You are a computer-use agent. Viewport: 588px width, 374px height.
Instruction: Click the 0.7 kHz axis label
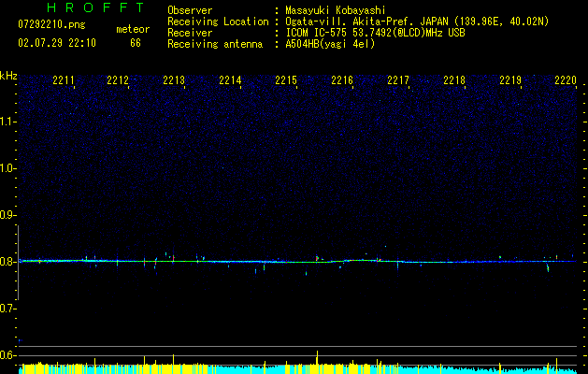pos(8,309)
